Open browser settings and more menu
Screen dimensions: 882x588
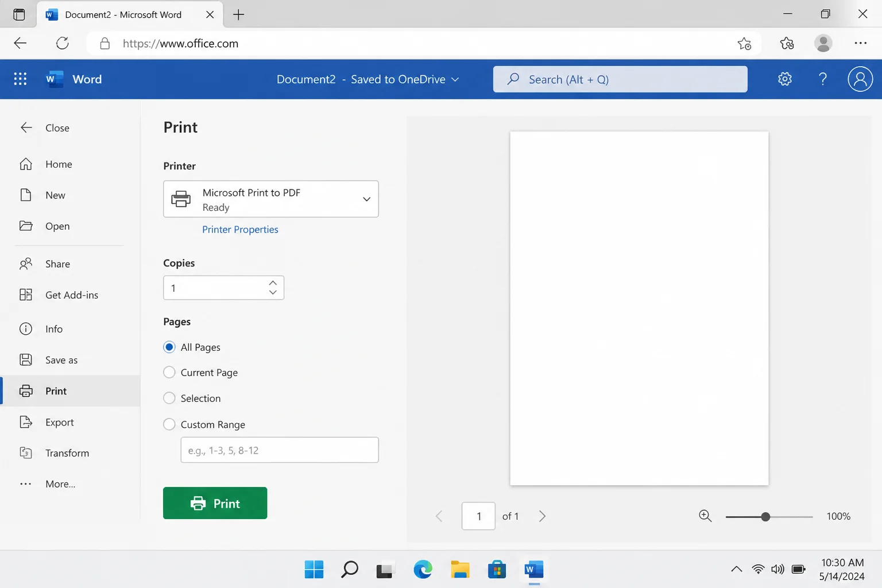[x=860, y=43]
